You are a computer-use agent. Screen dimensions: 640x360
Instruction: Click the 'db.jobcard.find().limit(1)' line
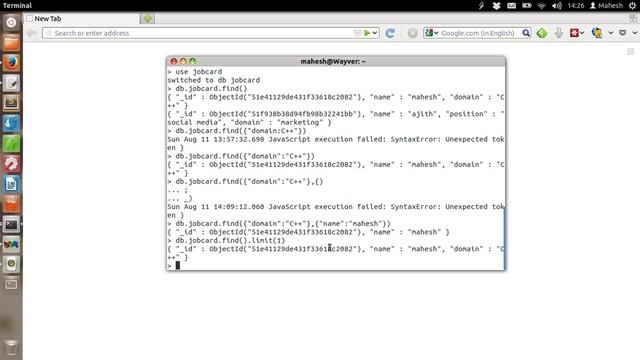[x=227, y=240]
